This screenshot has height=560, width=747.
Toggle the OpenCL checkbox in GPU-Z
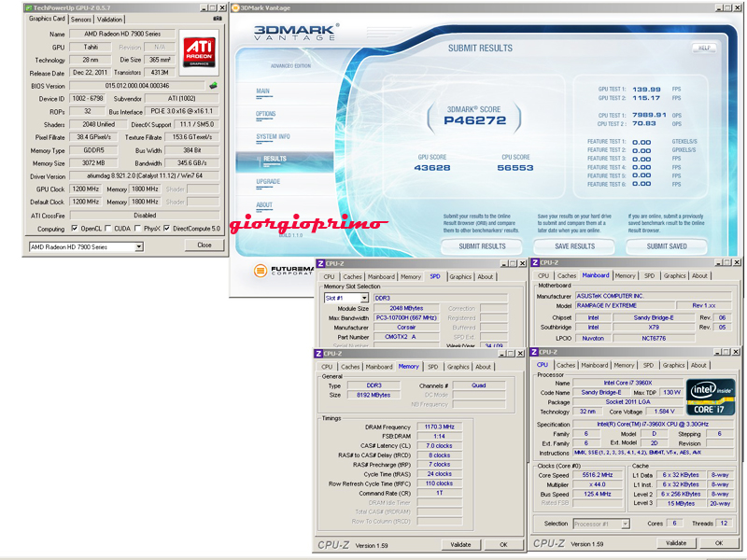point(75,228)
